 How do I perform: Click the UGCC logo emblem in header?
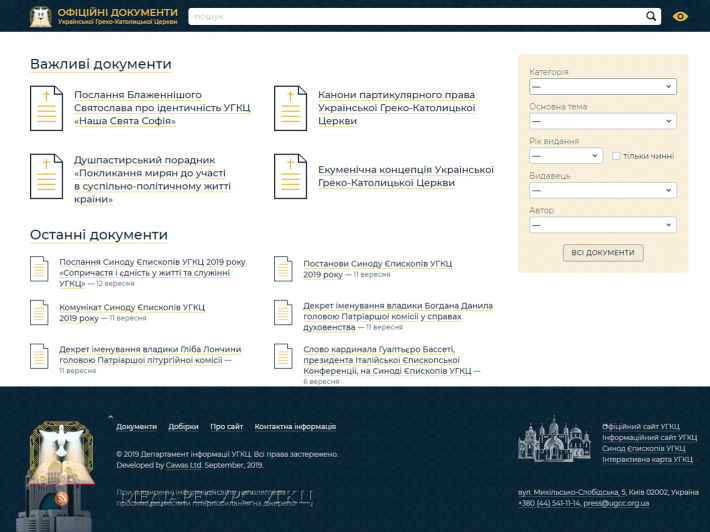click(x=40, y=16)
